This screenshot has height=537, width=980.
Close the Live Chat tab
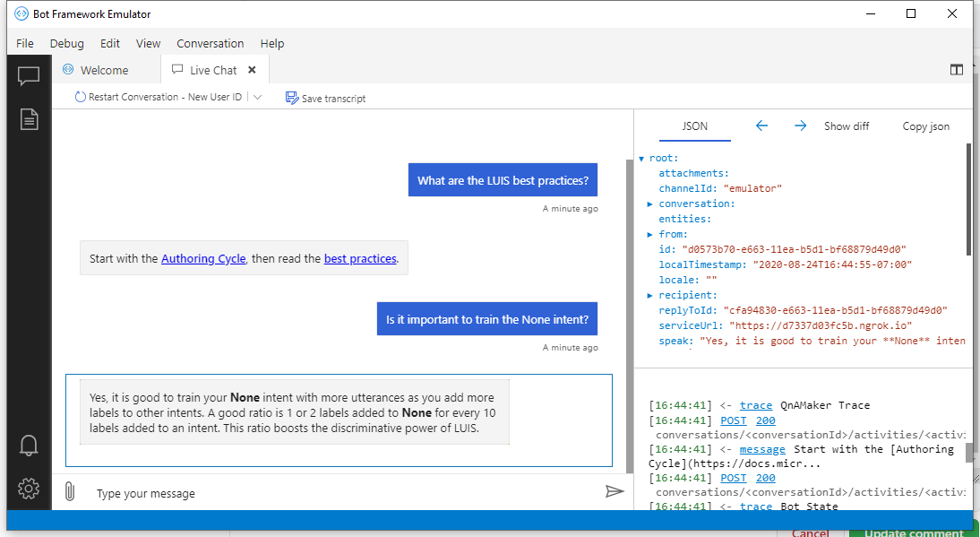tap(252, 70)
